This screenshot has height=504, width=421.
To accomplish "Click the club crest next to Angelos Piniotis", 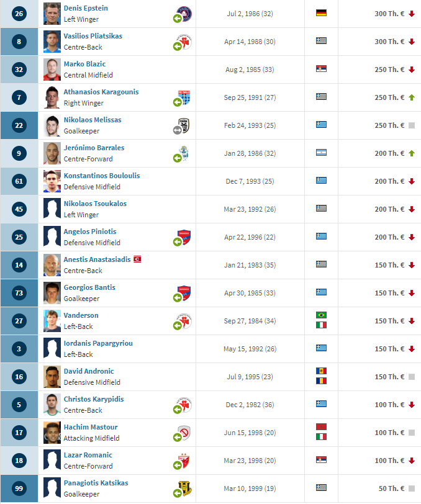I will [184, 237].
